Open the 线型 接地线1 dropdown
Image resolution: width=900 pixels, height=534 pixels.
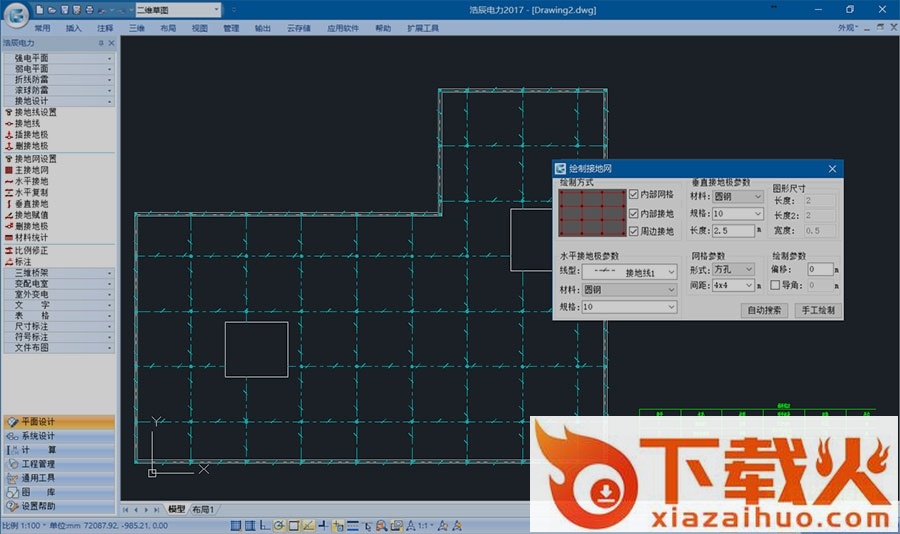tap(630, 272)
